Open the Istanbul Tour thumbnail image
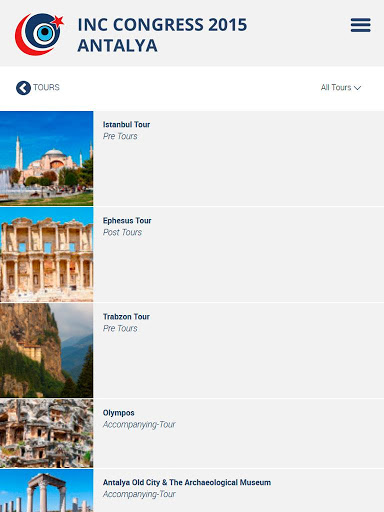This screenshot has height=512, width=384. tap(47, 158)
